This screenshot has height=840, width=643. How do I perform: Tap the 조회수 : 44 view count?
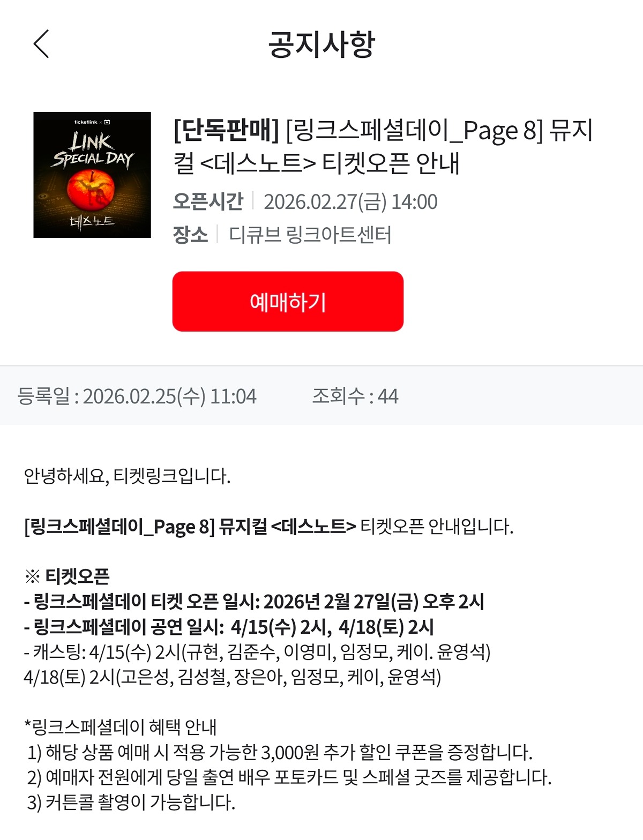(355, 396)
